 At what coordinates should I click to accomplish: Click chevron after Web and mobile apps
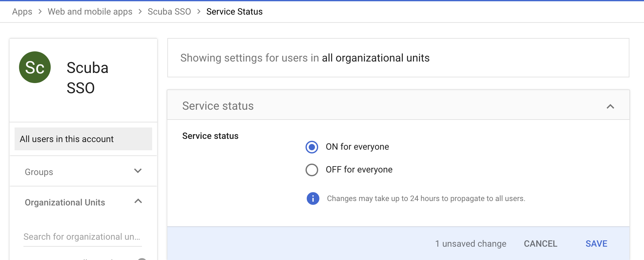coord(140,12)
